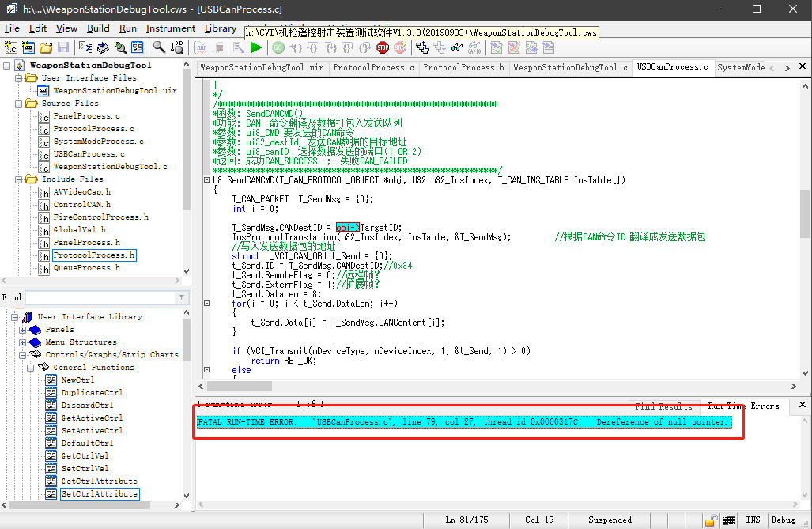Viewport: 812px width, 529px height.
Task: Click the red crossed document toolbar icon
Action: click(514, 47)
